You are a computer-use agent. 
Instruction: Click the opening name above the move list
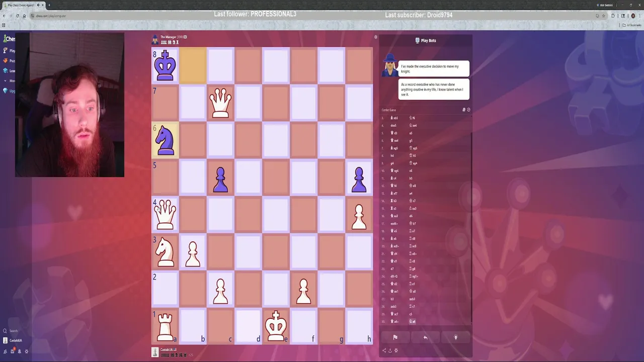(389, 110)
